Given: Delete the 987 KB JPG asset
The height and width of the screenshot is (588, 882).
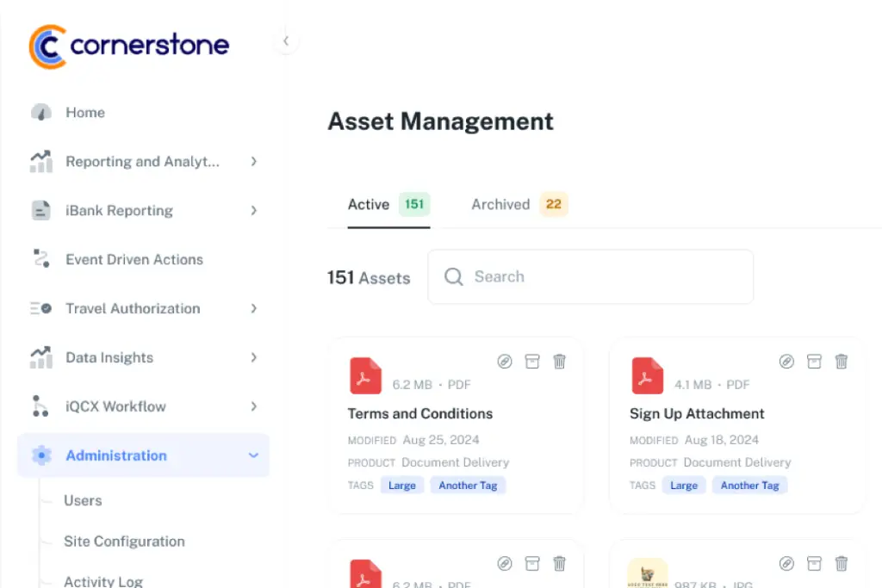Looking at the screenshot, I should tap(841, 563).
